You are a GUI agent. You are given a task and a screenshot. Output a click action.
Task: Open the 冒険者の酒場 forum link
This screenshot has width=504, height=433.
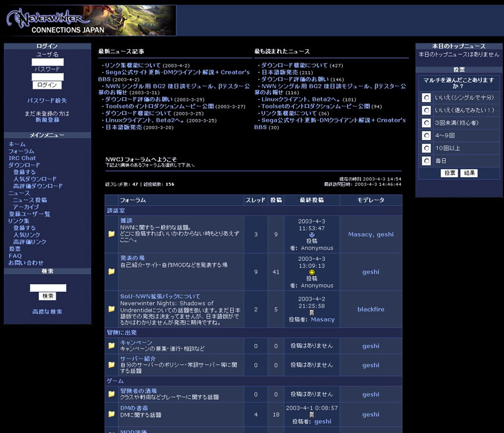[138, 391]
